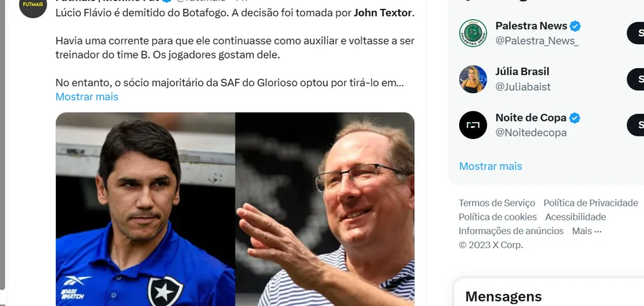This screenshot has width=644, height=306.
Task: Open the FUTMAIS profile avatar
Action: pos(33,5)
